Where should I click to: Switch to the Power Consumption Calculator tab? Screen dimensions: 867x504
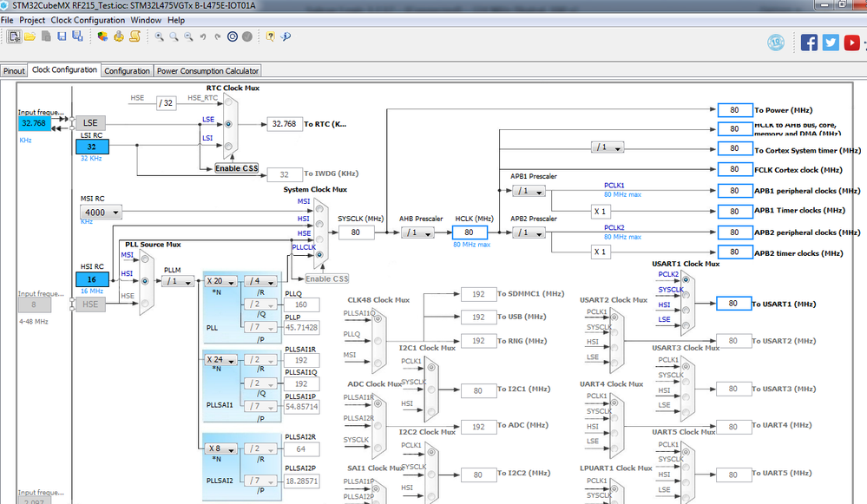coord(207,71)
